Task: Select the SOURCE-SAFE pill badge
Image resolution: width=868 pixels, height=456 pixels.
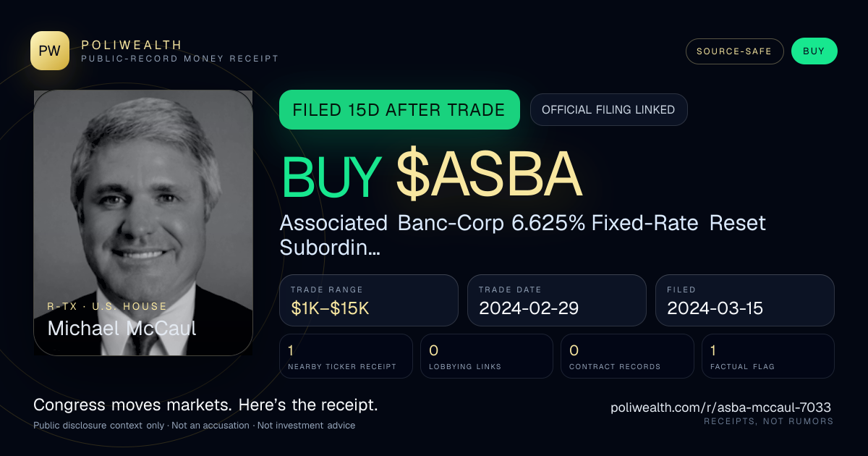Action: (734, 51)
